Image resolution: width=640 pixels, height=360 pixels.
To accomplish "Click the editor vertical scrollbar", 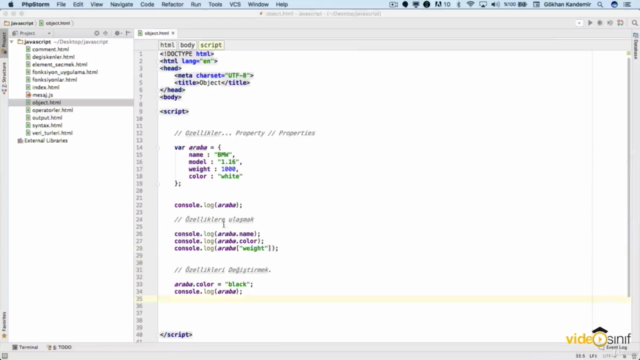I will click(629, 176).
